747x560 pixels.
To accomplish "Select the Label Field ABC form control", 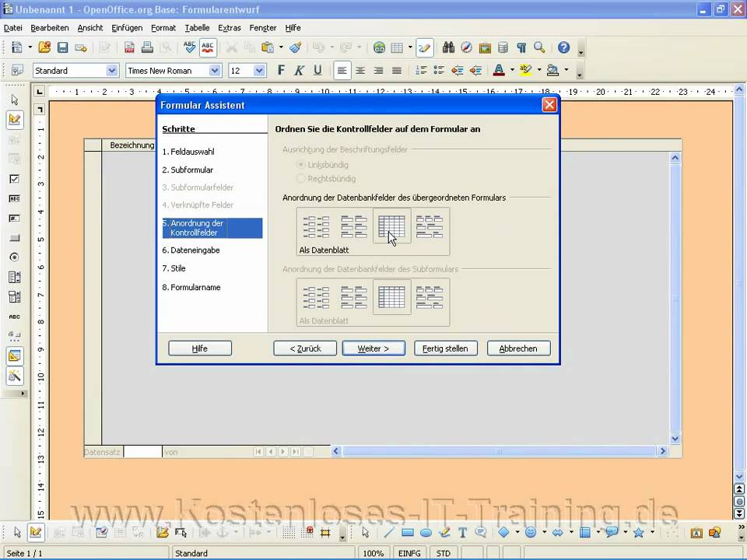I will [14, 317].
